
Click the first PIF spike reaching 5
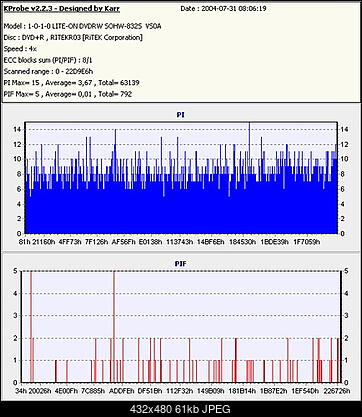pos(31,327)
